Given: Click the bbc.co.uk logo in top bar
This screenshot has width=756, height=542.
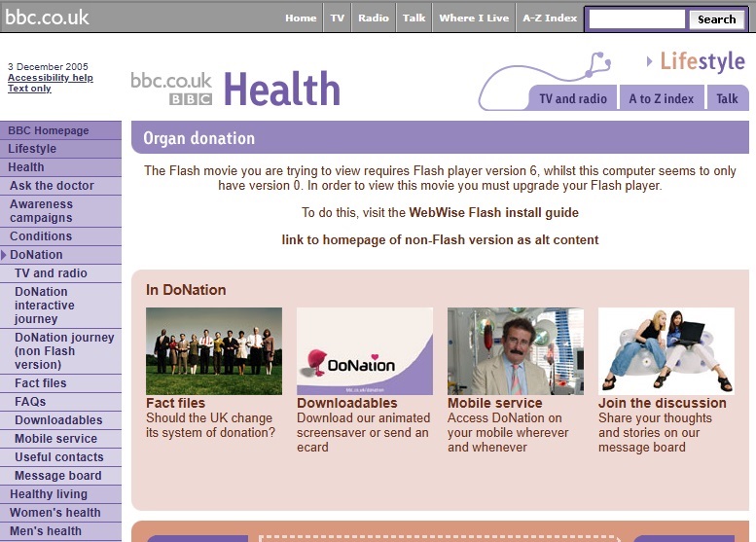Looking at the screenshot, I should [47, 18].
